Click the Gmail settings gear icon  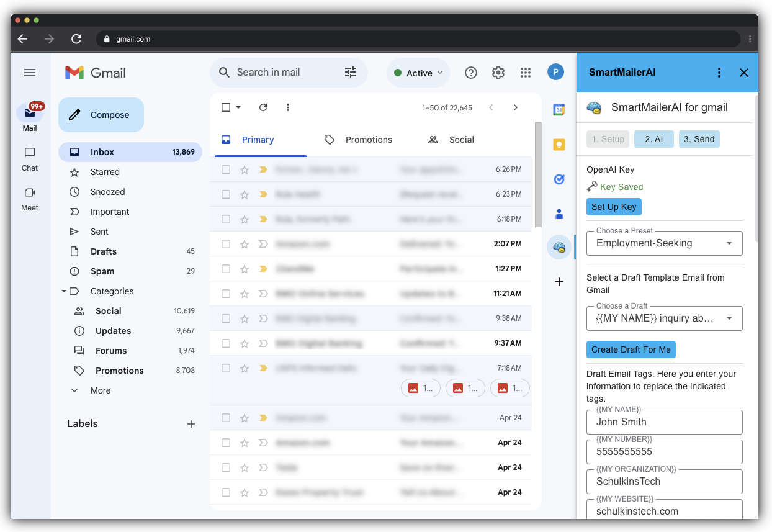(x=498, y=73)
